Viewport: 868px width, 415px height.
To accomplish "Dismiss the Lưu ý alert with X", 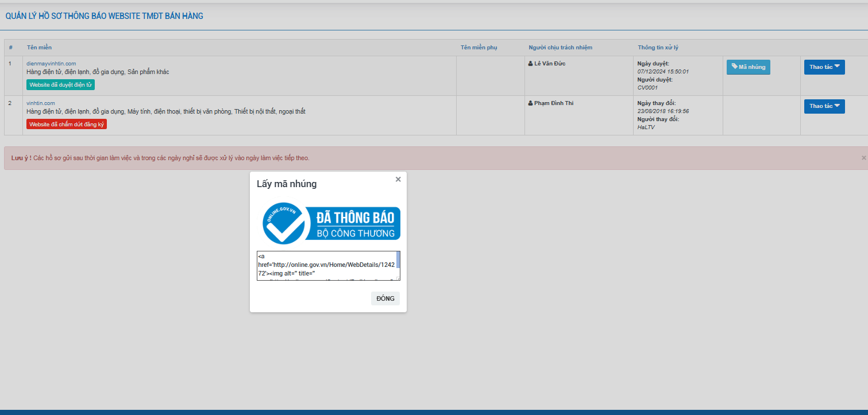I will (x=863, y=157).
